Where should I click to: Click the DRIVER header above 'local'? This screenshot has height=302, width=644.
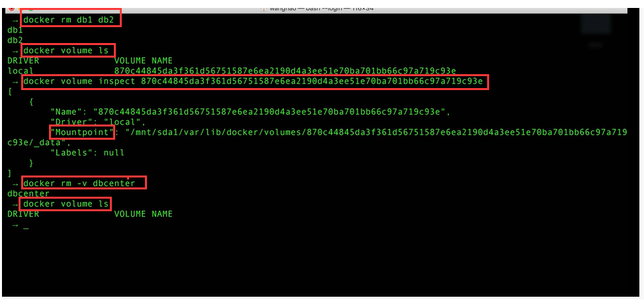tap(23, 61)
